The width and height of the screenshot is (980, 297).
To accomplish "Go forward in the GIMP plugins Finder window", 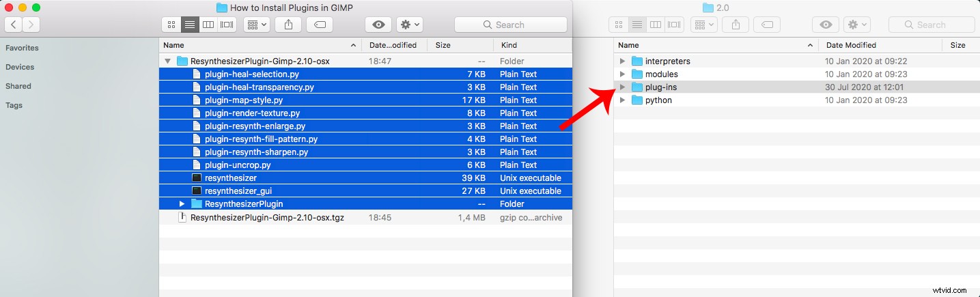I will [x=31, y=25].
